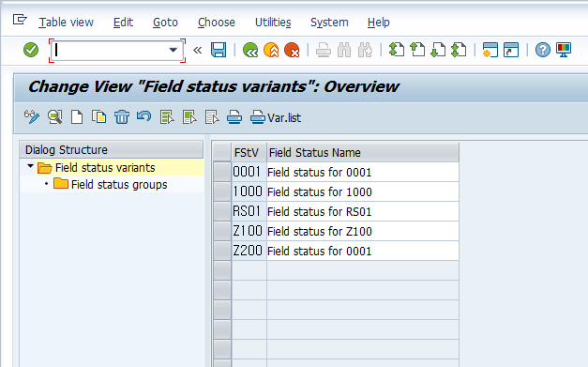The width and height of the screenshot is (588, 367).
Task: Click name field 'Field status for RS01'
Action: [363, 211]
